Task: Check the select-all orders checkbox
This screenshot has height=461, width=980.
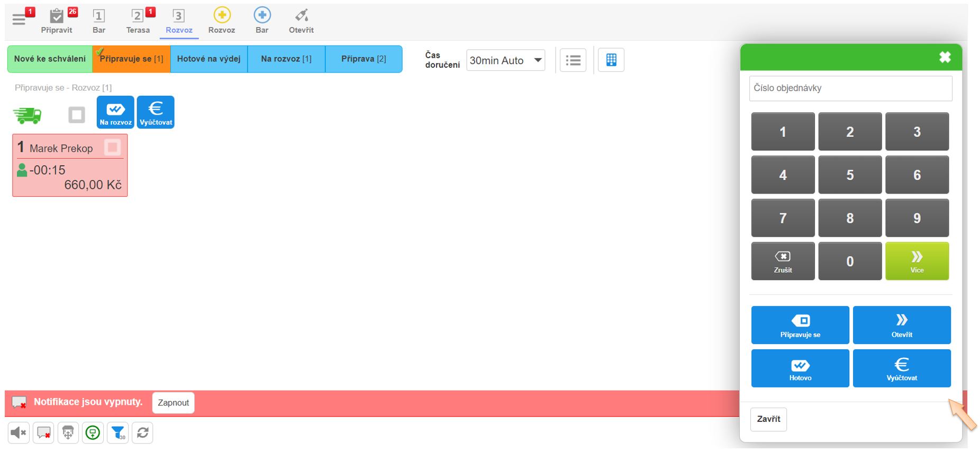Action: (77, 115)
